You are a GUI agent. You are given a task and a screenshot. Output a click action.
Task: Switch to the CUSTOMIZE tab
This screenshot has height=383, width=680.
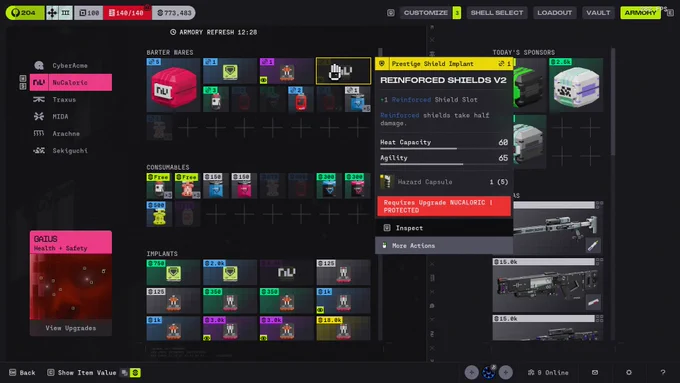425,13
